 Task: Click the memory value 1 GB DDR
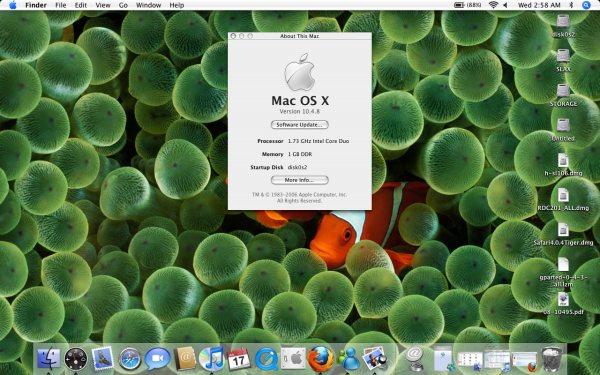coord(300,154)
